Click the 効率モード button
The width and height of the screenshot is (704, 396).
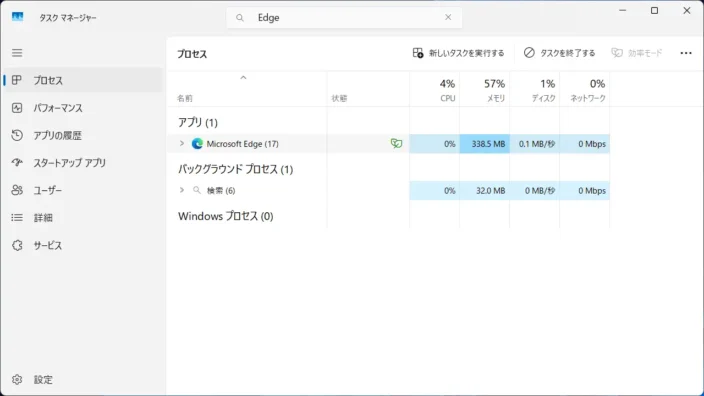(x=637, y=53)
